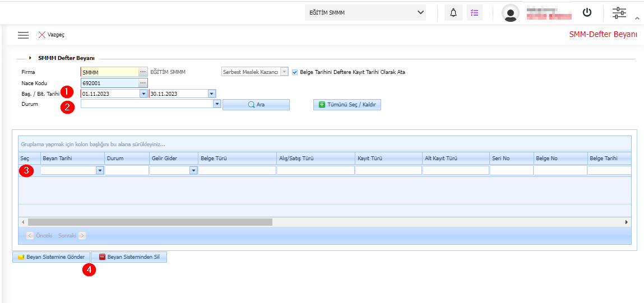Image resolution: width=644 pixels, height=303 pixels.
Task: Click the Seri No filter field
Action: pyautogui.click(x=511, y=170)
